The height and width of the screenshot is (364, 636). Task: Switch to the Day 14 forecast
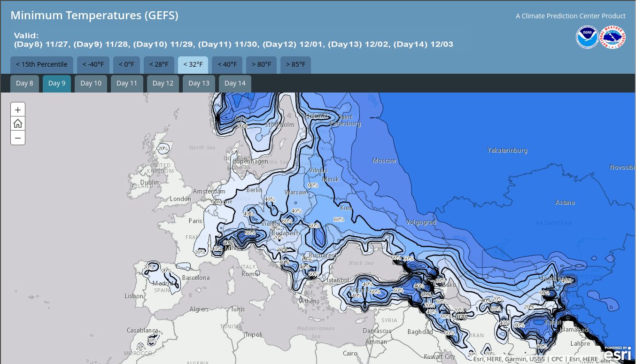[x=235, y=84]
